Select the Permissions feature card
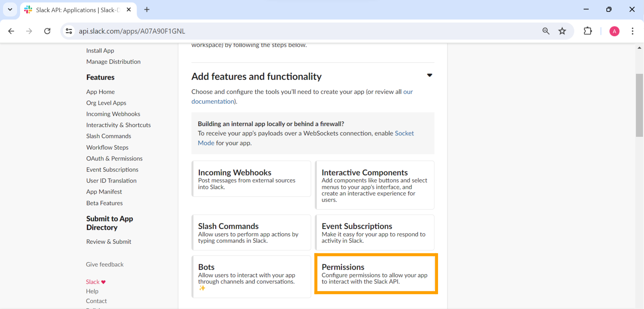The width and height of the screenshot is (644, 309). click(376, 274)
